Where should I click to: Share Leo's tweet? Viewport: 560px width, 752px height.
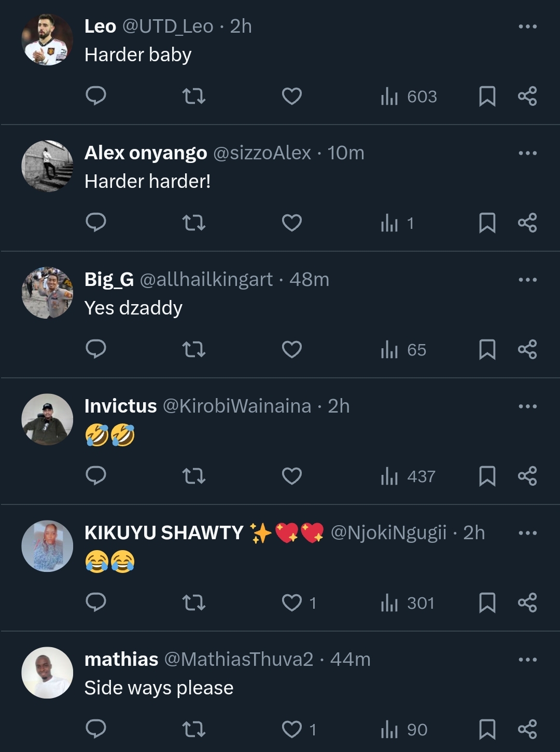pyautogui.click(x=527, y=96)
